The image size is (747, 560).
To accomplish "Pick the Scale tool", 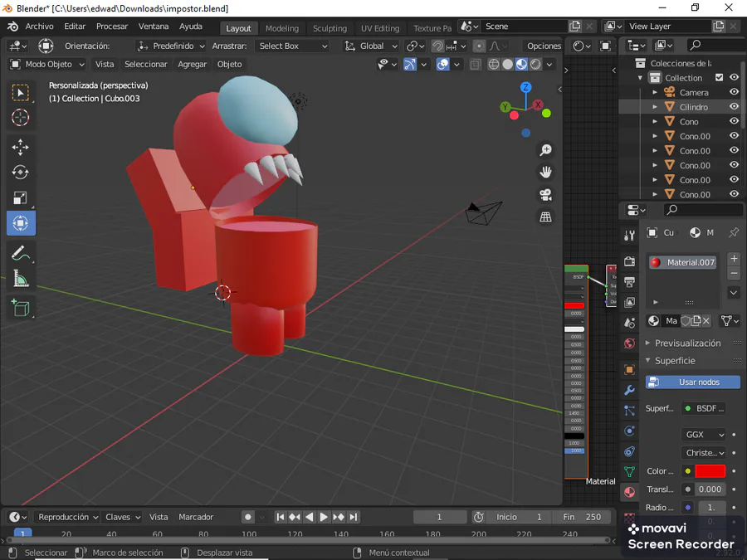I will click(x=21, y=197).
